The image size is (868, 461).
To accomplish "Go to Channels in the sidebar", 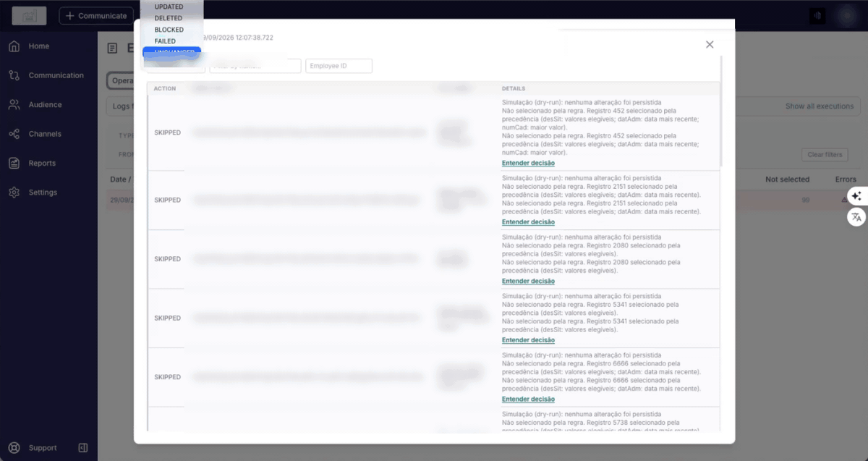I will [45, 134].
